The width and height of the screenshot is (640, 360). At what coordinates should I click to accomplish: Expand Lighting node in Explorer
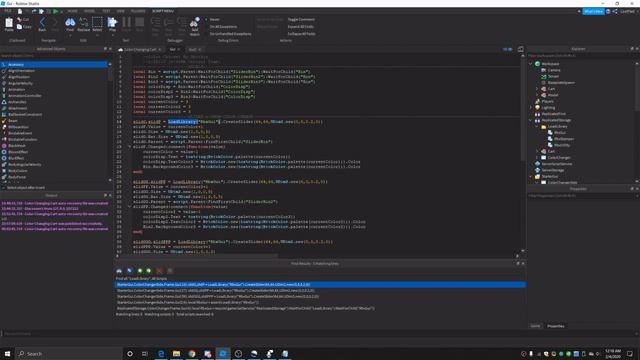531,108
